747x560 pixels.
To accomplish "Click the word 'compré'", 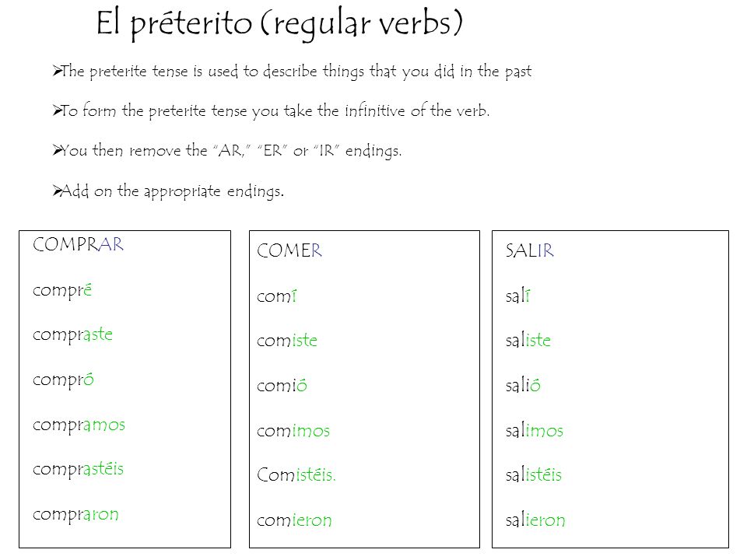I will [x=62, y=291].
